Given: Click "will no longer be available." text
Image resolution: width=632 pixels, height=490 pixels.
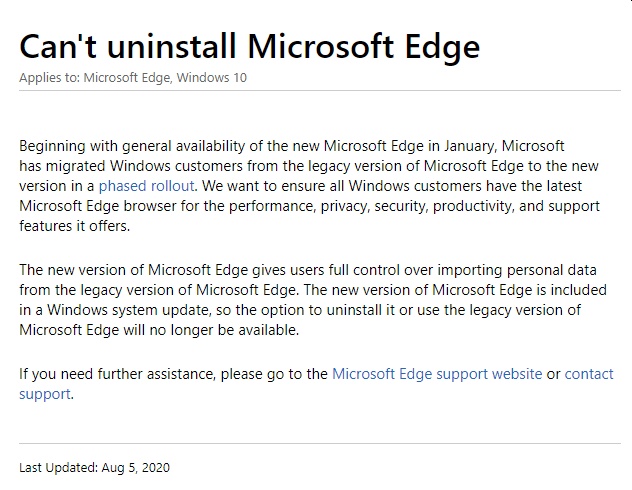Looking at the screenshot, I should (214, 330).
